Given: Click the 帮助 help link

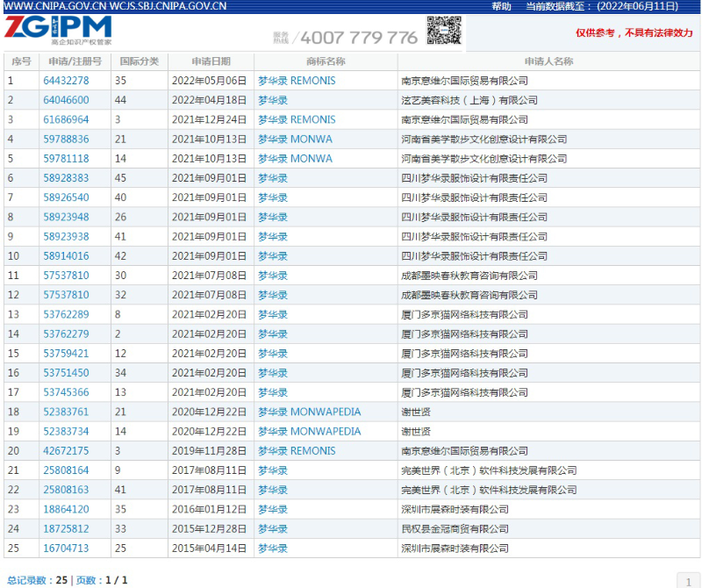Looking at the screenshot, I should click(501, 6).
